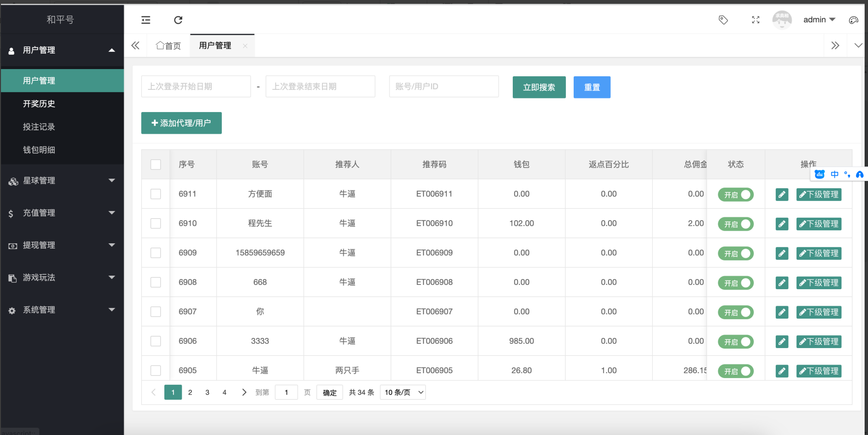Viewport: 868px width, 435px height.
Task: Collapse the 用户管理 sidebar group
Action: pyautogui.click(x=112, y=50)
